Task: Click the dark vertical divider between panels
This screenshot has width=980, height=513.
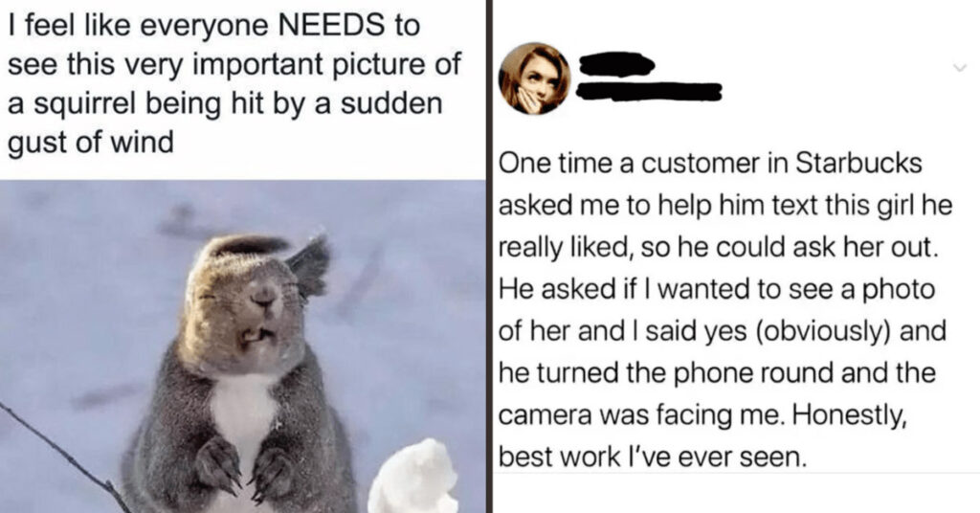Action: 489,256
